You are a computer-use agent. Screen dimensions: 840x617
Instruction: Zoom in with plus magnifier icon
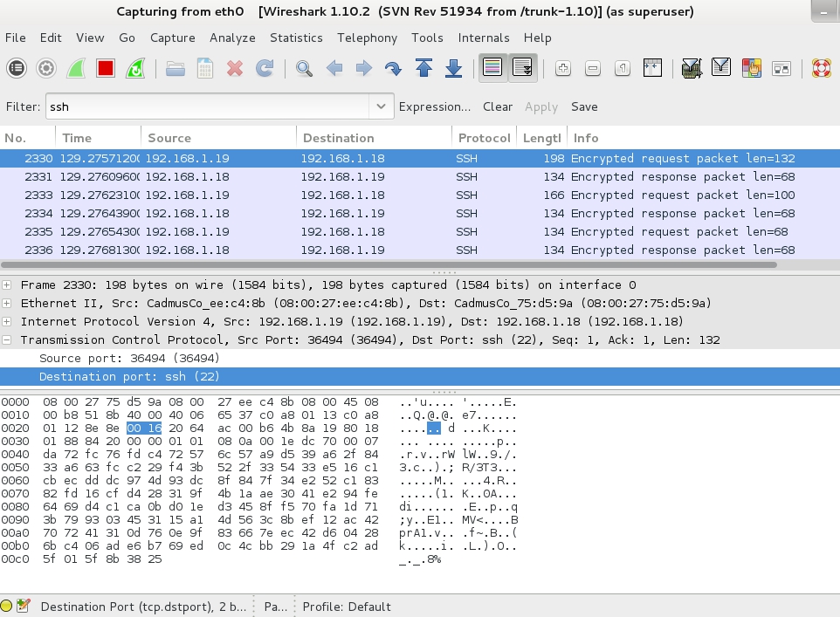(x=563, y=68)
